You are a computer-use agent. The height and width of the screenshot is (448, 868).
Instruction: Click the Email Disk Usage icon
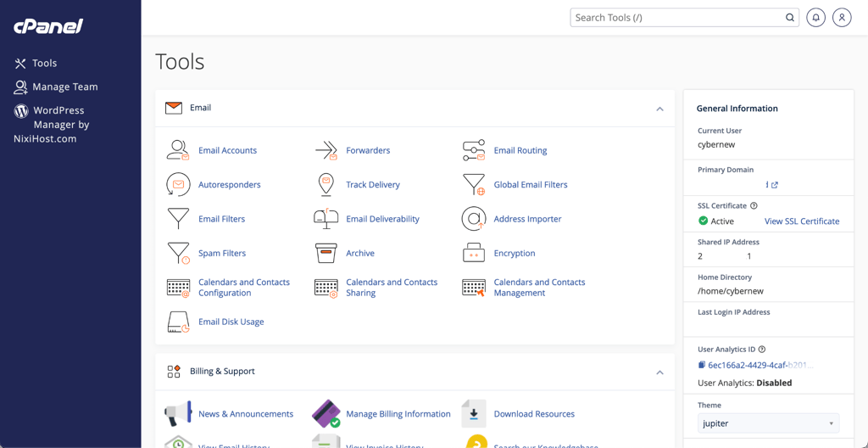[178, 322]
